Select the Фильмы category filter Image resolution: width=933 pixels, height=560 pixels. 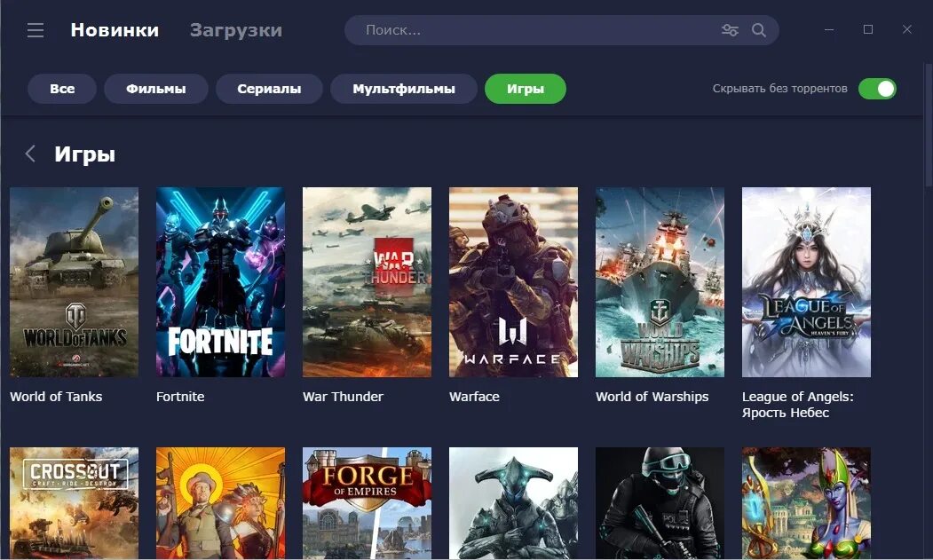pyautogui.click(x=156, y=89)
